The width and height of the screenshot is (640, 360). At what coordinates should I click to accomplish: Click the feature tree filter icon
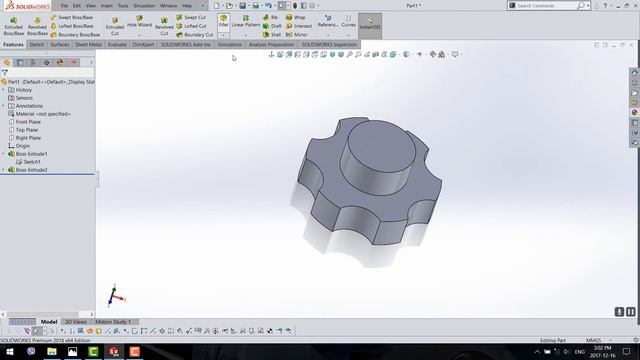point(5,72)
